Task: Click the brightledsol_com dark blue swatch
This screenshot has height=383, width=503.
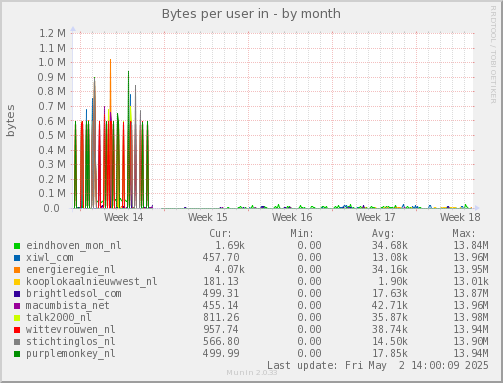Action: click(17, 294)
